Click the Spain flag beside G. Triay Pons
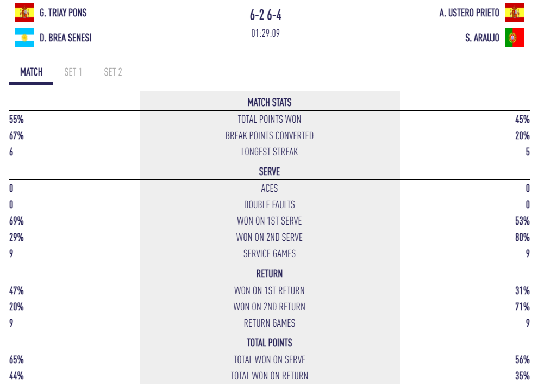This screenshot has width=538, height=392. point(24,13)
